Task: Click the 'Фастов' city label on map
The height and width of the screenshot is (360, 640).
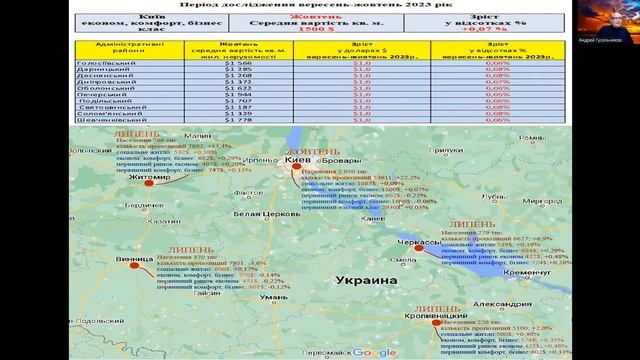Action: point(249,193)
